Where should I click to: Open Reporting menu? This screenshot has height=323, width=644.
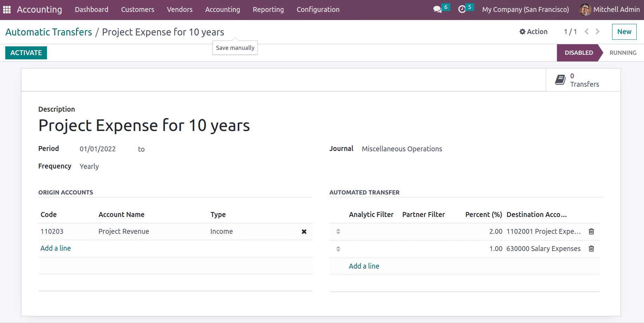(x=268, y=9)
